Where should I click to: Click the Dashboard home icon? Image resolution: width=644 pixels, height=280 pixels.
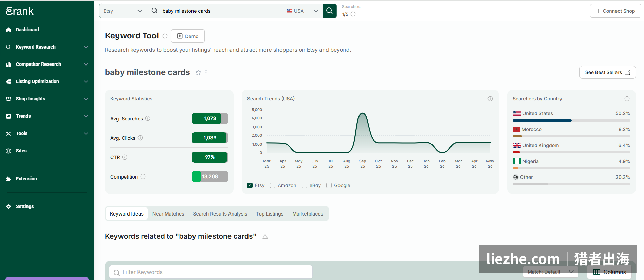point(8,30)
